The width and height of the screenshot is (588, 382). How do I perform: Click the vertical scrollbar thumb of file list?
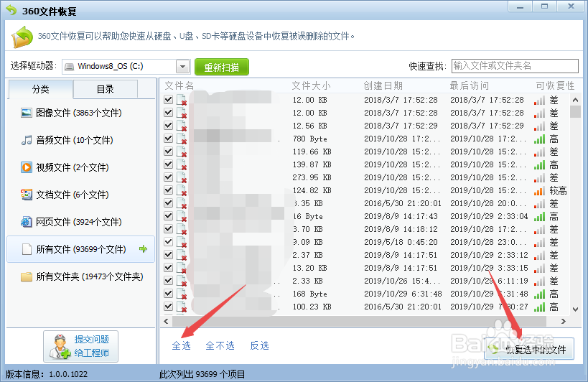pyautogui.click(x=575, y=112)
